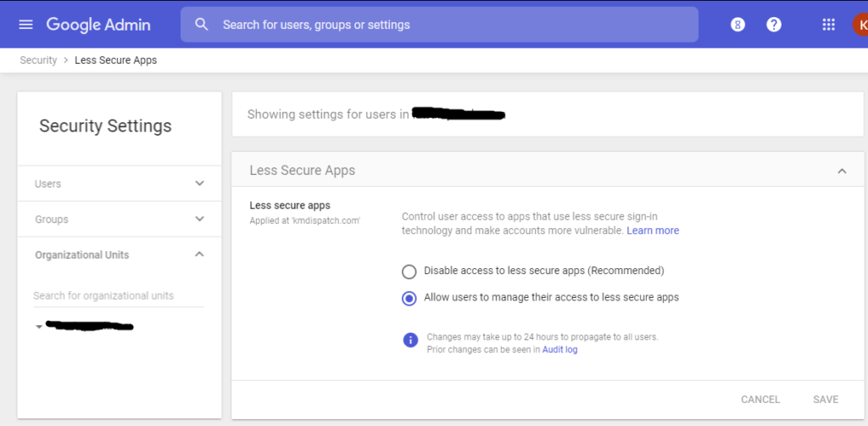Viewport: 868px width, 426px height.
Task: Select Disable access to less secure apps
Action: click(409, 272)
